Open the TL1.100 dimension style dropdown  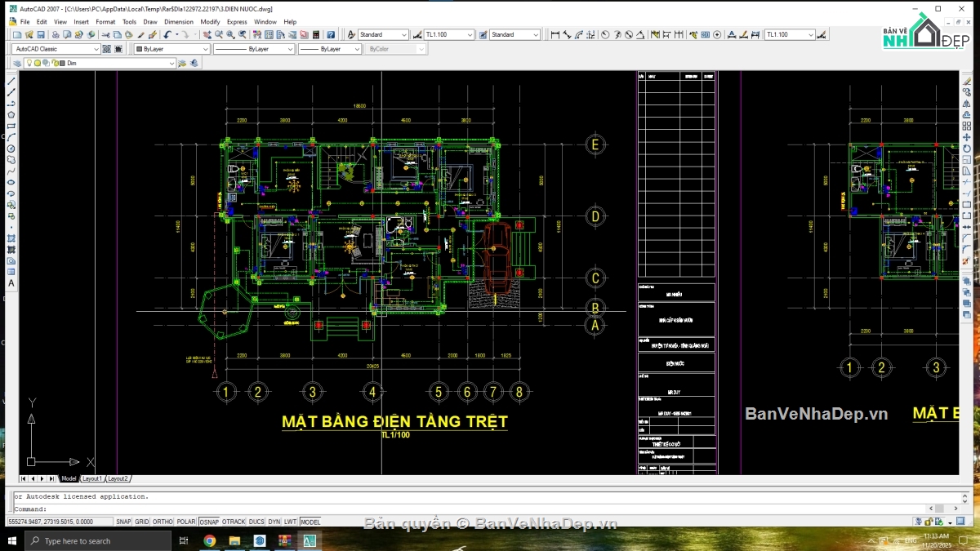(x=448, y=35)
